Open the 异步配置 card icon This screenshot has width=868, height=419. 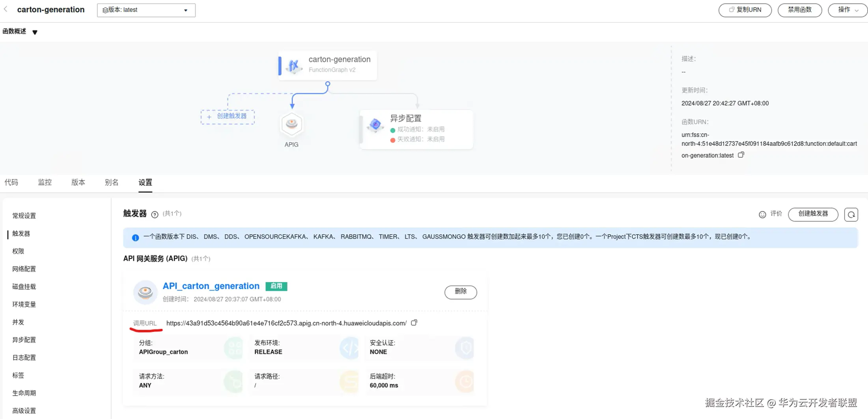(x=375, y=125)
